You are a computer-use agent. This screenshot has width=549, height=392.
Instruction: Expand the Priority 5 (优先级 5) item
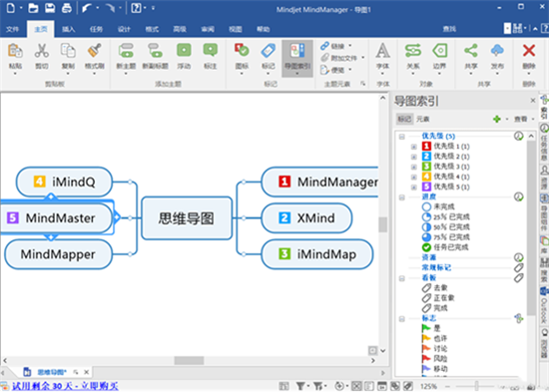coord(413,188)
